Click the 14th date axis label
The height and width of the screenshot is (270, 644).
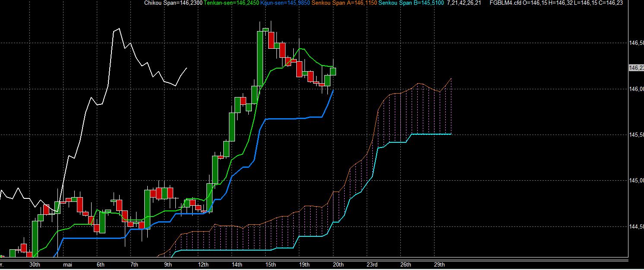[237, 264]
